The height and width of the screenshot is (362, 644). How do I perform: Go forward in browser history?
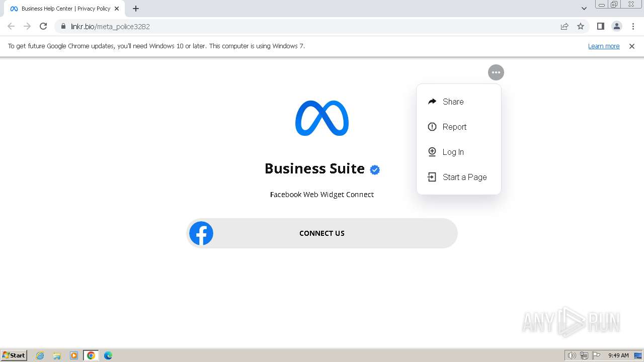[x=27, y=26]
